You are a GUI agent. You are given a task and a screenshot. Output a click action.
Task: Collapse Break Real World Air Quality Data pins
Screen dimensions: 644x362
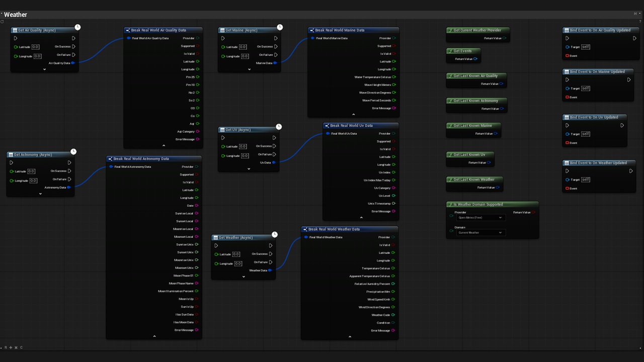164,145
